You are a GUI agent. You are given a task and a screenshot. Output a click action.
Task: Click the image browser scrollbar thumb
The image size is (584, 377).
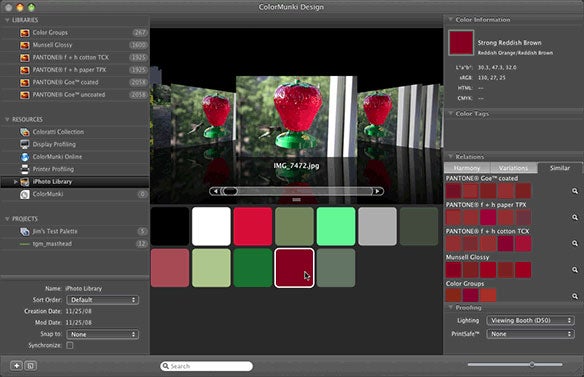tap(230, 191)
